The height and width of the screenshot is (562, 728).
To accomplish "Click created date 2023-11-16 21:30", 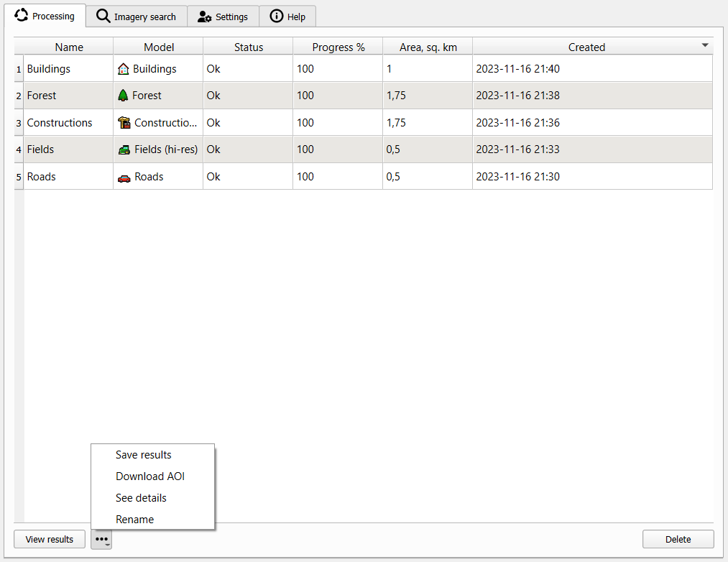I will coord(517,177).
